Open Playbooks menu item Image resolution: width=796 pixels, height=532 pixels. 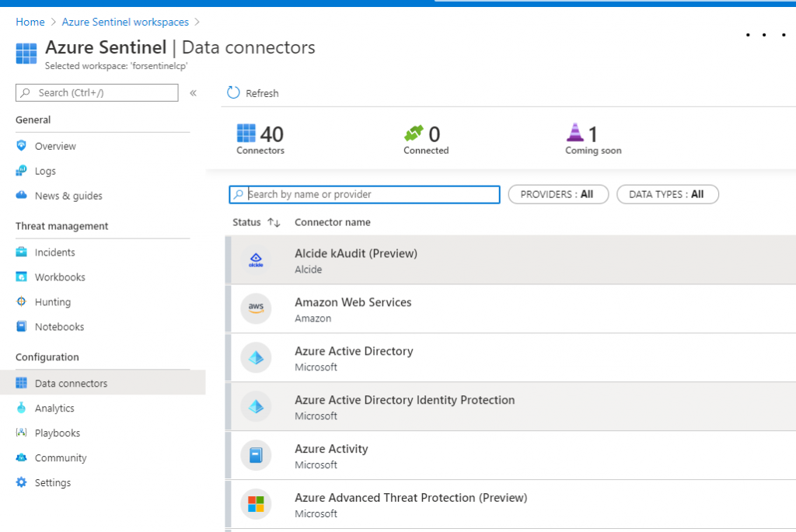[x=58, y=433]
